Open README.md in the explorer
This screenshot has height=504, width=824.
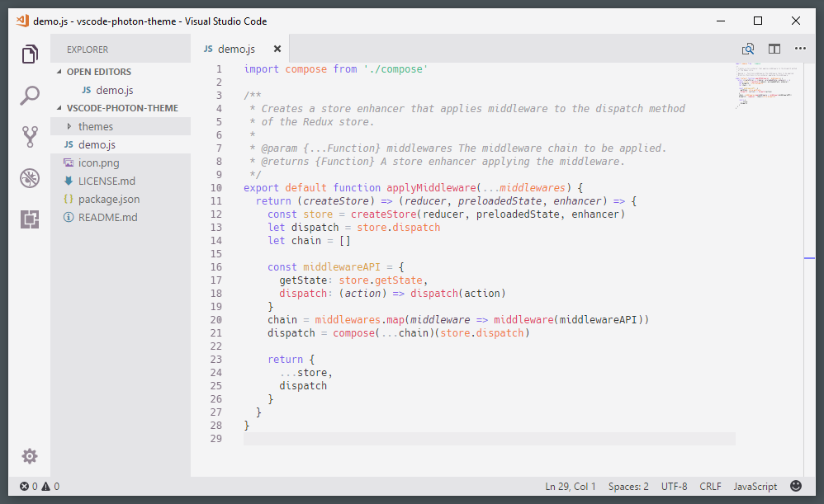[121, 217]
